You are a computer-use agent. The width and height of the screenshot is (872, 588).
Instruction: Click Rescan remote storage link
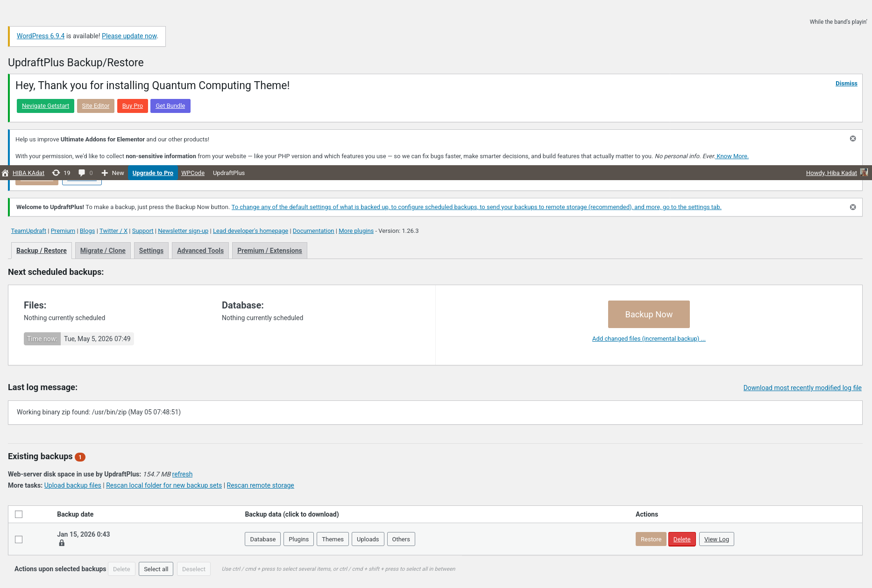click(260, 485)
